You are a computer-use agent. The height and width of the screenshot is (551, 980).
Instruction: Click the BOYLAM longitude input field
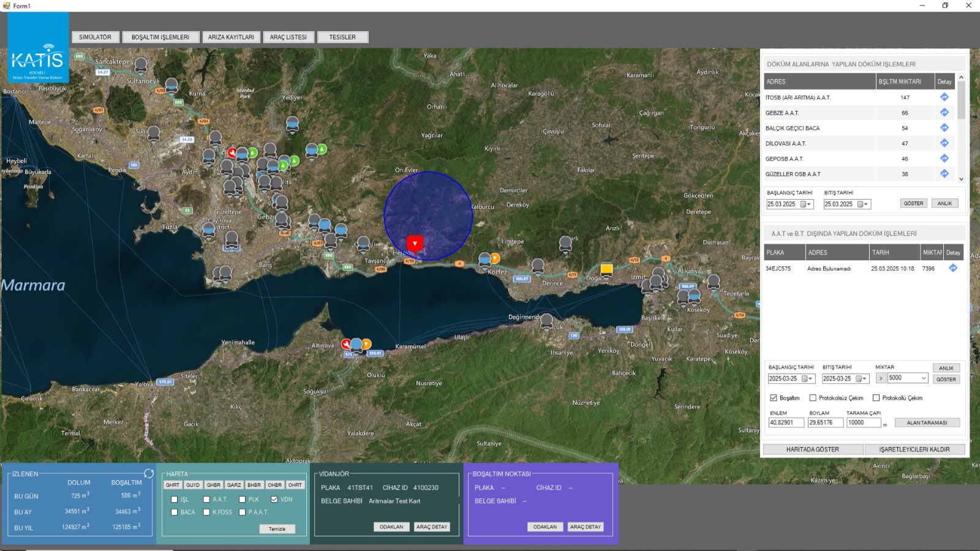826,422
